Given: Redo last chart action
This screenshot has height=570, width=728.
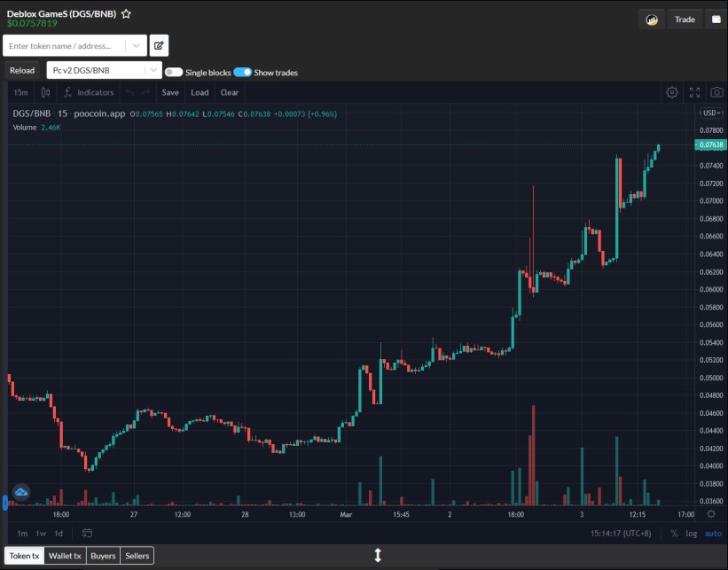Looking at the screenshot, I should 145,92.
